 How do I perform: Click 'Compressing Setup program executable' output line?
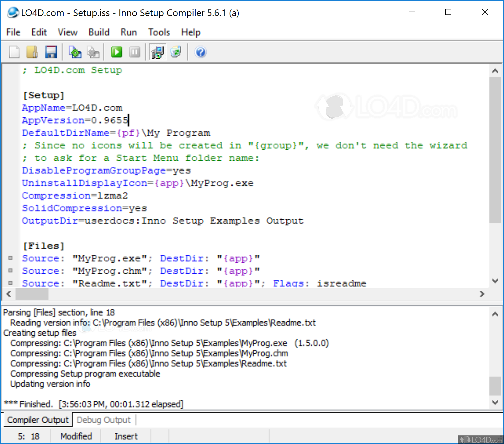pos(85,374)
